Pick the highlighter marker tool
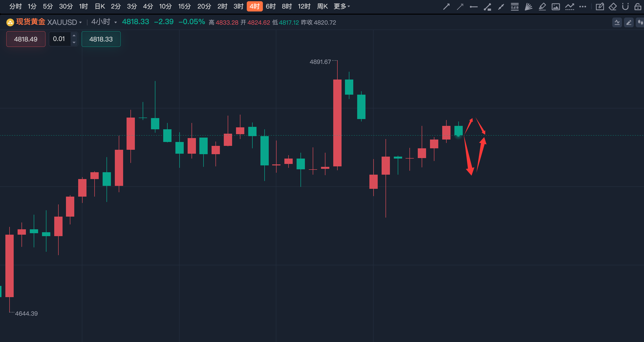The image size is (644, 342). (542, 7)
